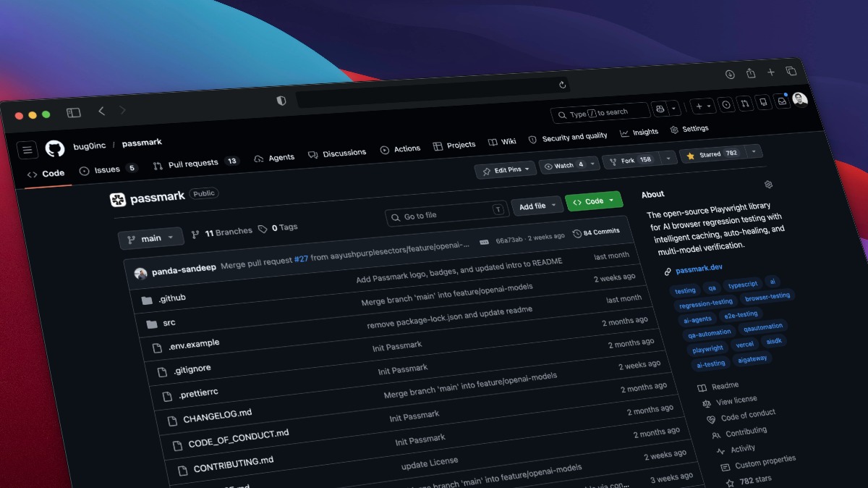Image resolution: width=868 pixels, height=488 pixels.
Task: Click Safari's address bar
Action: click(x=432, y=93)
